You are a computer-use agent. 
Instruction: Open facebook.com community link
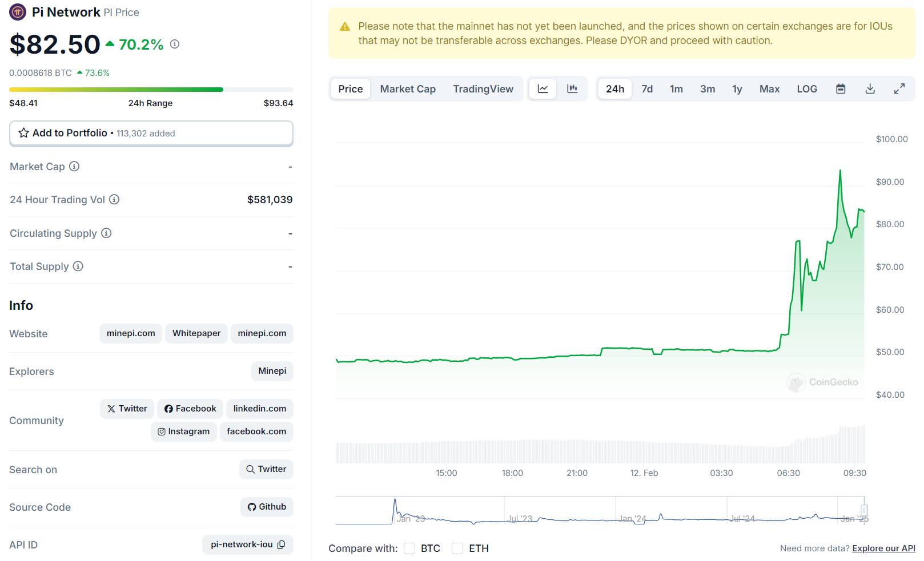pyautogui.click(x=256, y=431)
